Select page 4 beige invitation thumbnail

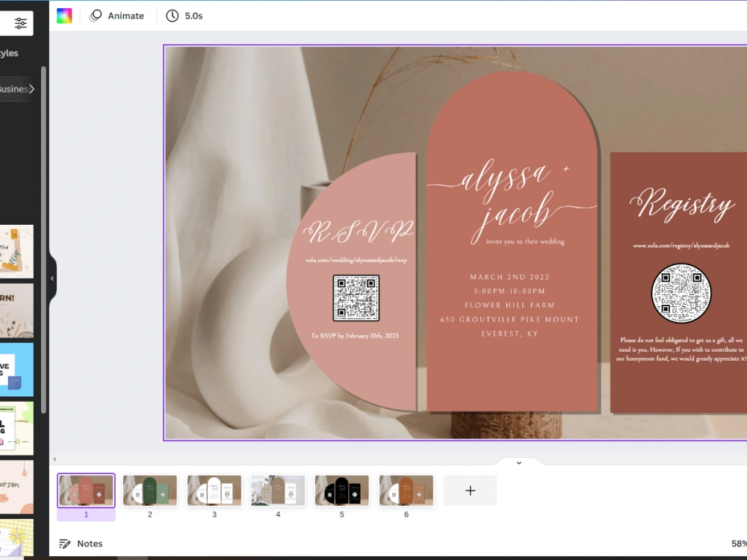(x=278, y=490)
